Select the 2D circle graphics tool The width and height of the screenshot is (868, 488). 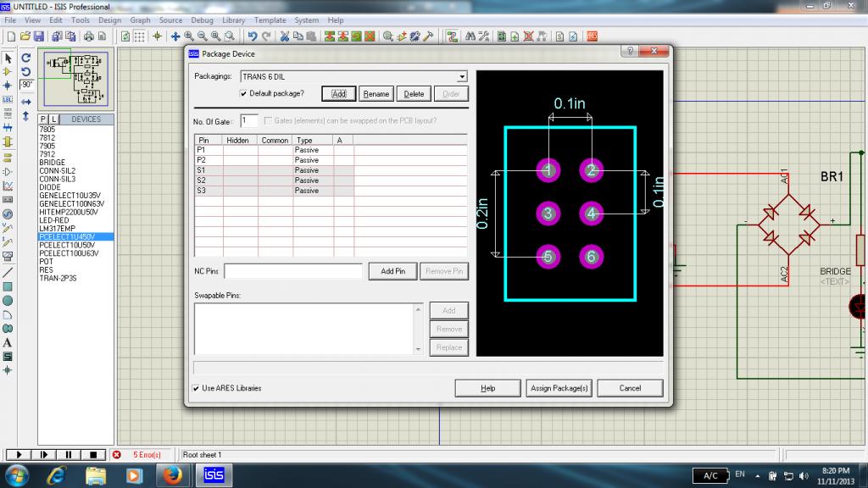8,300
